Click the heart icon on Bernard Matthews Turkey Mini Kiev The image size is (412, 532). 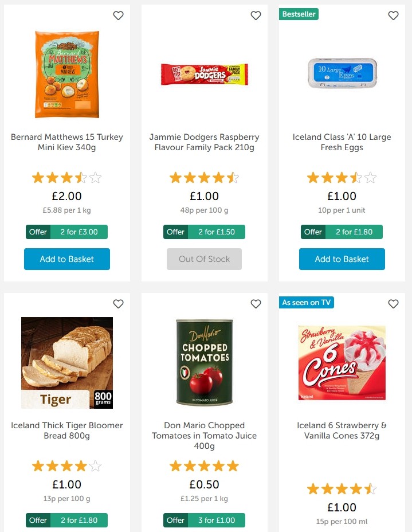point(118,16)
